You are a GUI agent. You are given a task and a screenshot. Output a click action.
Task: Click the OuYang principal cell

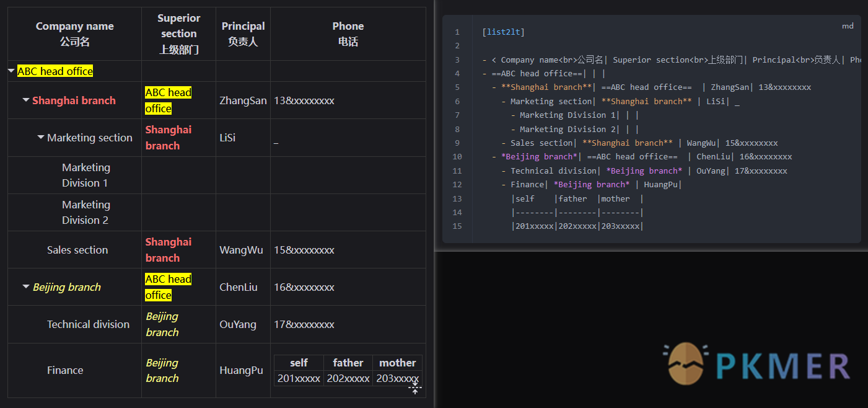[238, 324]
